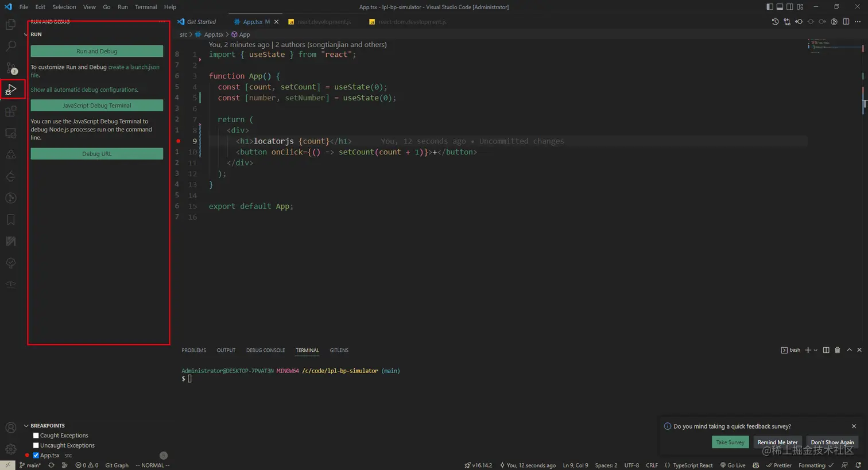Open the Accounts menu in the activity bar
The height and width of the screenshot is (470, 868).
click(x=10, y=428)
